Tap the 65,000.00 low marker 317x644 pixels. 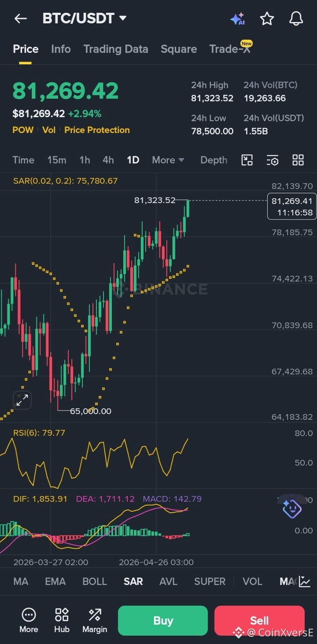91,411
